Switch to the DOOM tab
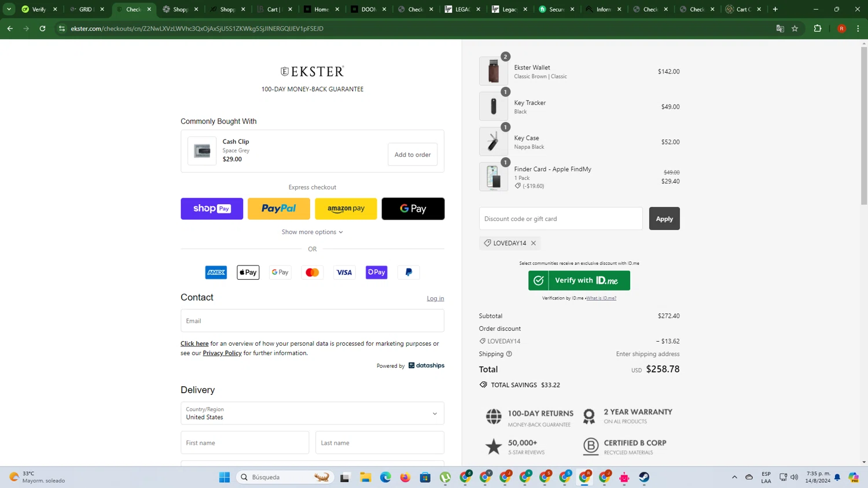The width and height of the screenshot is (868, 488). pyautogui.click(x=369, y=9)
